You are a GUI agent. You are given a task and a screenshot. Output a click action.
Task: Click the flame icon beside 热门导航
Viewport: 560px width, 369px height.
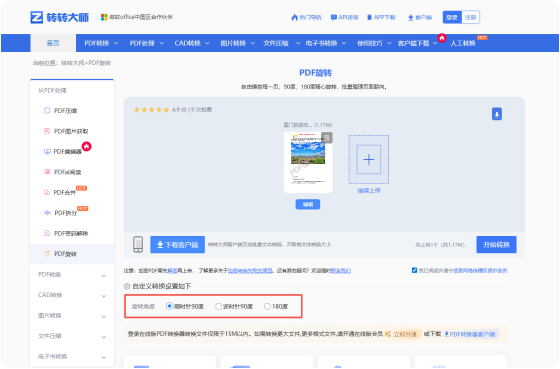[294, 17]
